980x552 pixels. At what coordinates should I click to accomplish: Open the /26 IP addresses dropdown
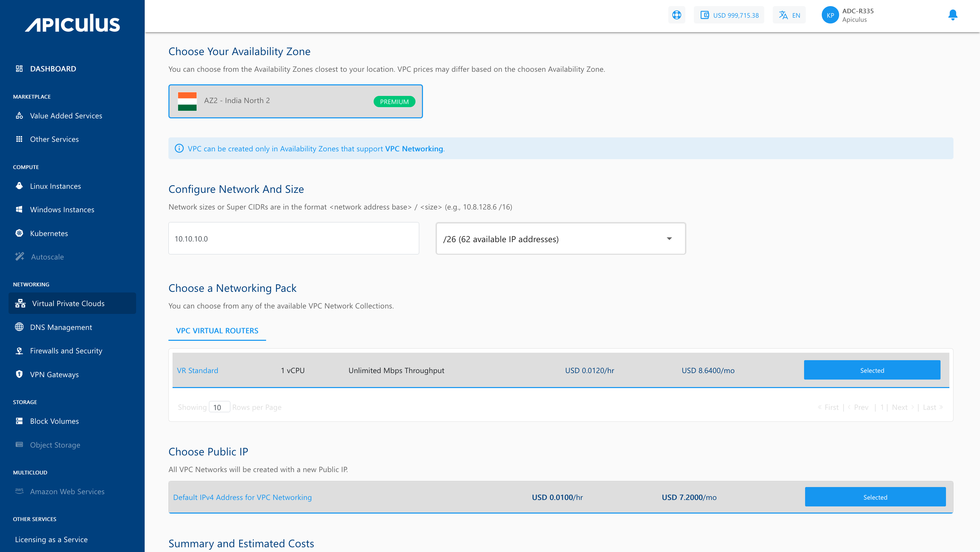[561, 239]
